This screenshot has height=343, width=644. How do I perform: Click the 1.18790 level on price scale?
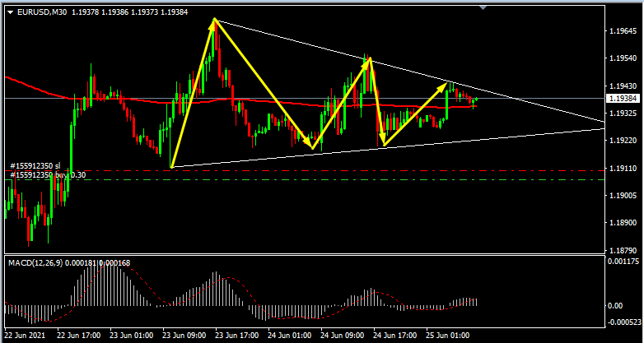click(623, 250)
